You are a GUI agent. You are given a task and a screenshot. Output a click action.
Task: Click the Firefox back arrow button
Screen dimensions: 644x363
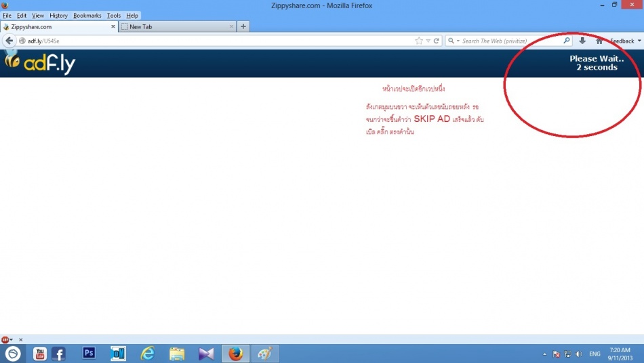click(x=9, y=41)
